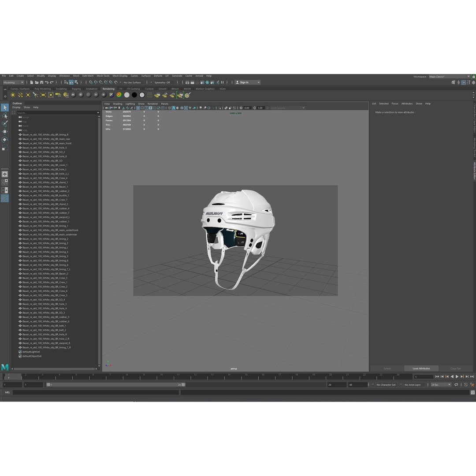Screen dimensions: 476x476
Task: Open the Modeling menu set dropdown
Action: [13, 82]
